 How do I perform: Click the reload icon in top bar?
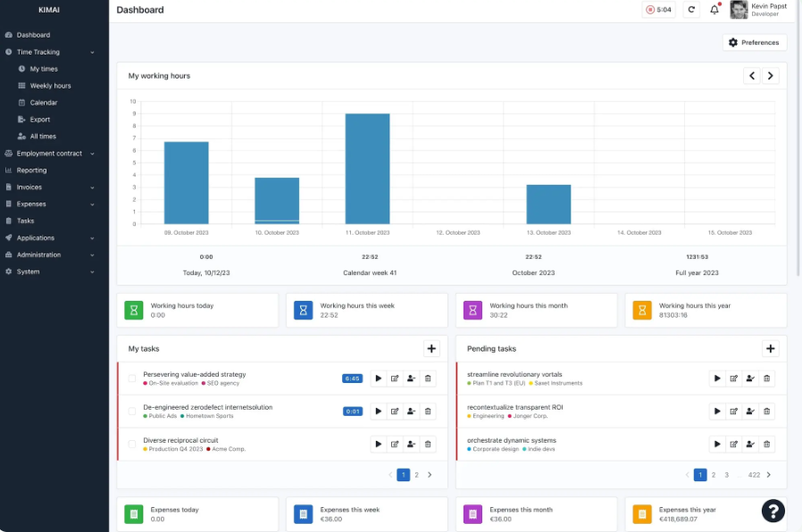691,10
